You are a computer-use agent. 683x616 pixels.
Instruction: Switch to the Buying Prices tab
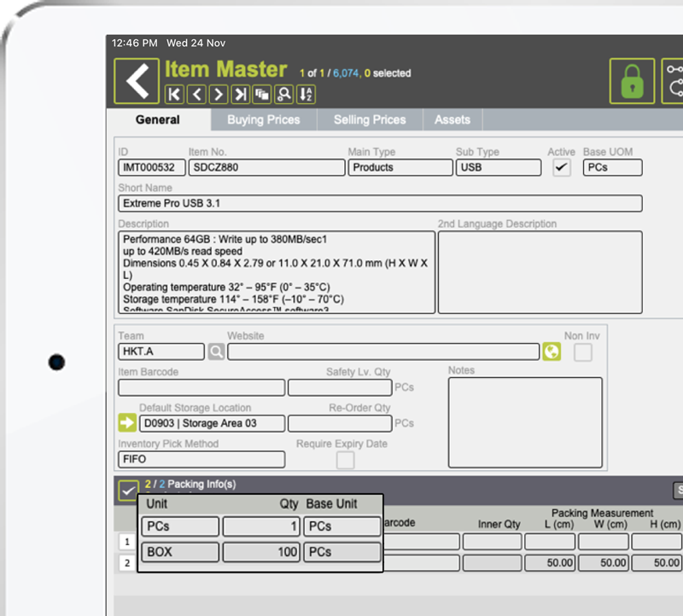(264, 119)
